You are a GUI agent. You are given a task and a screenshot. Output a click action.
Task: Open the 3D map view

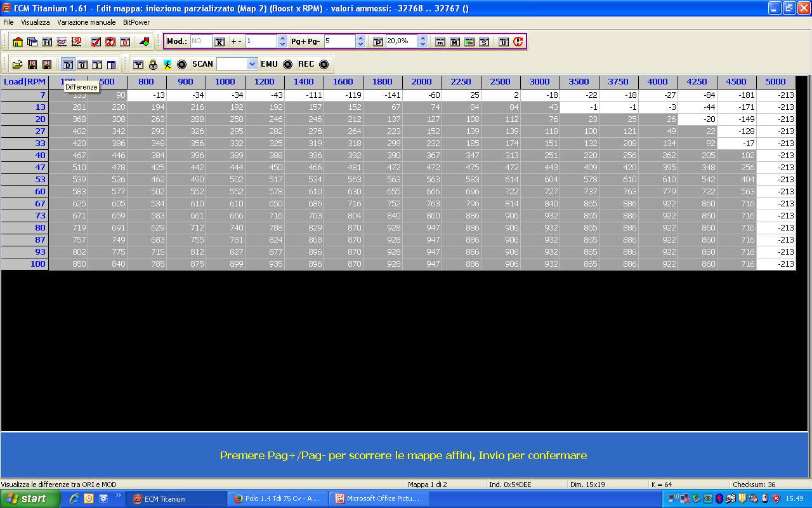pyautogui.click(x=77, y=42)
